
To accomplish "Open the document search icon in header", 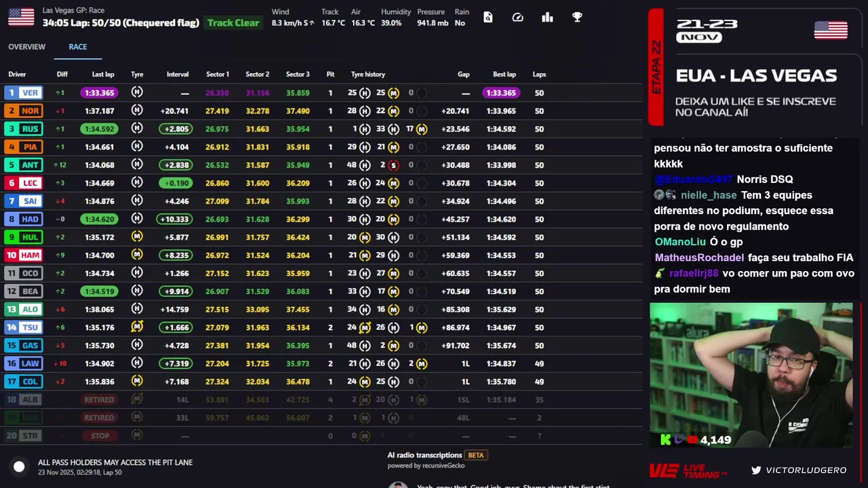I will pos(488,18).
